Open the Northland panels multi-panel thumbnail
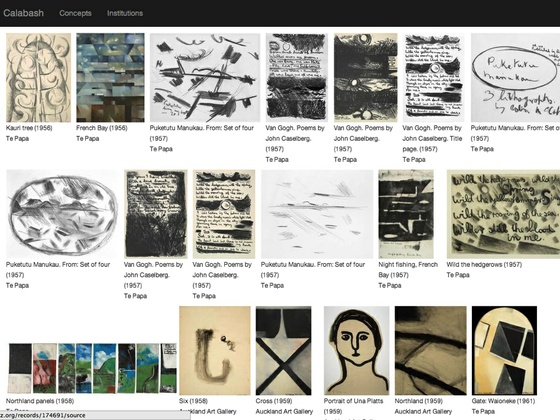The image size is (560, 420). pyautogui.click(x=92, y=368)
